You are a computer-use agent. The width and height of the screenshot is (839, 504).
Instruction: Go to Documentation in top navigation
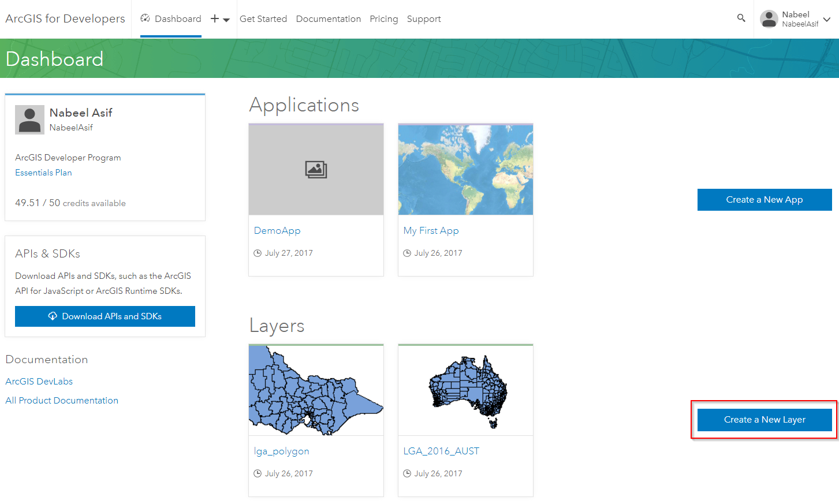coord(329,19)
